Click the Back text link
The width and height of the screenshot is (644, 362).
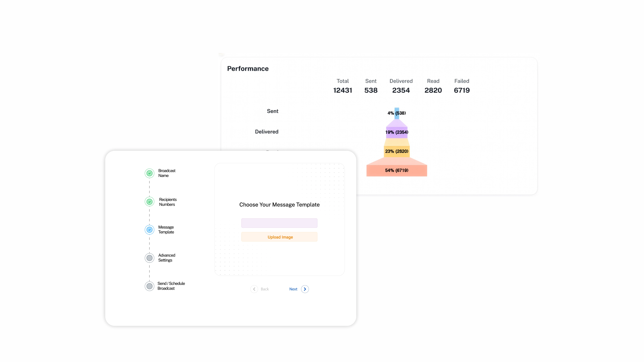(x=265, y=289)
